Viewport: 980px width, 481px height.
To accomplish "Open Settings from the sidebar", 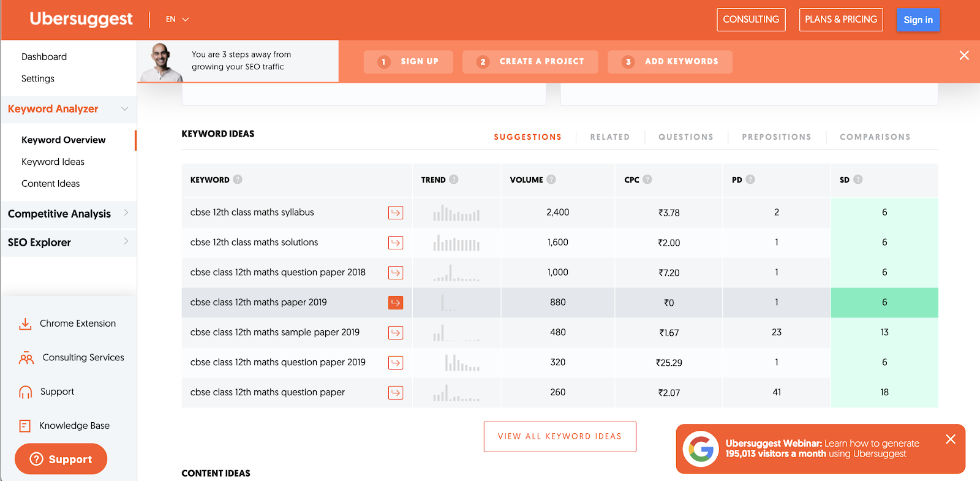I will click(38, 79).
